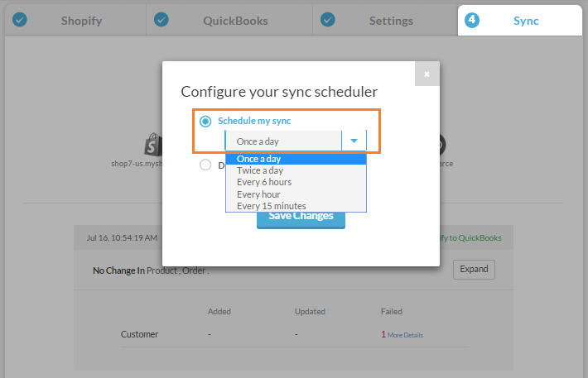Select the second radio option below Schedule my sync
The image size is (588, 378).
point(205,165)
